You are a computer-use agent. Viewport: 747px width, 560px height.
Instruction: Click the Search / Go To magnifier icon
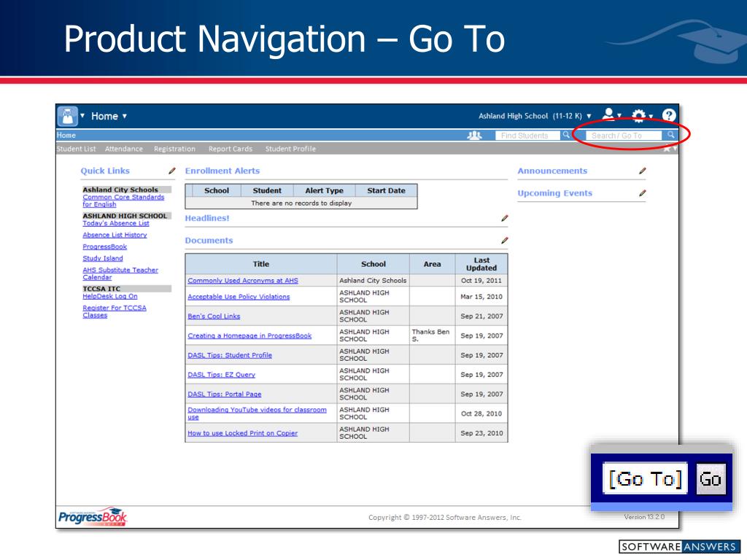pyautogui.click(x=671, y=135)
